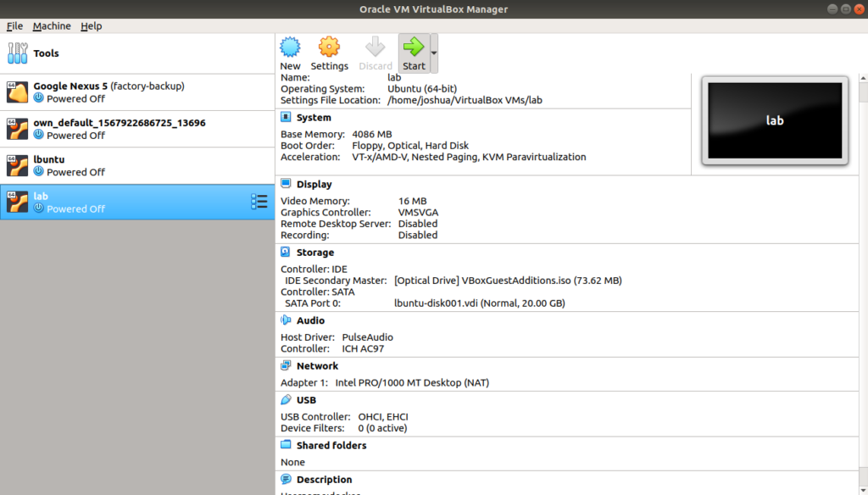The width and height of the screenshot is (868, 495).
Task: Click the New machine icon
Action: coord(290,47)
